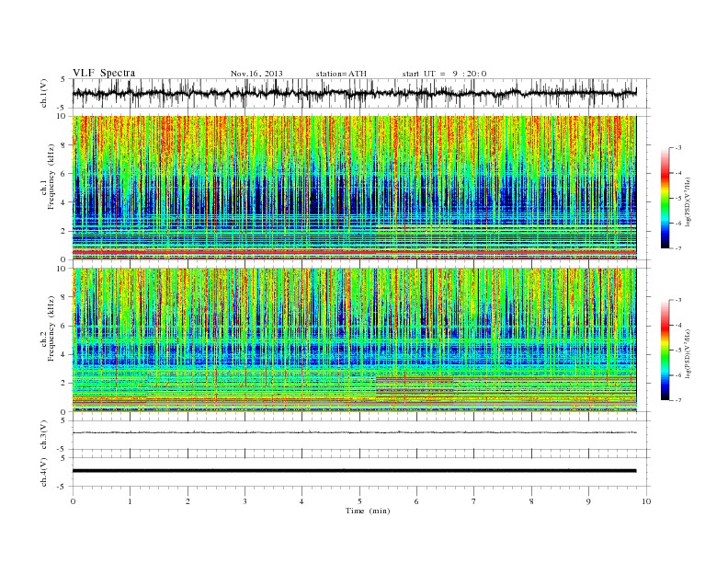728x563 pixels.
Task: Click inside the ch.2 frequency spectrogram
Action: pyautogui.click(x=354, y=339)
